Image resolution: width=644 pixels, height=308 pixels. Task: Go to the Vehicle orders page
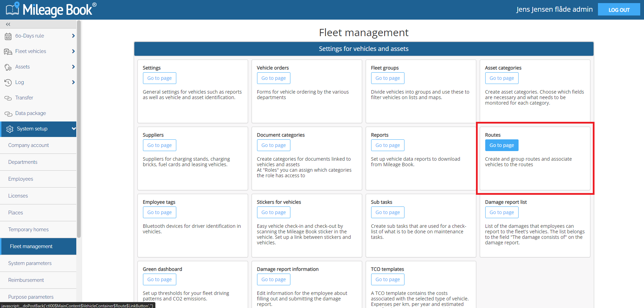point(274,78)
